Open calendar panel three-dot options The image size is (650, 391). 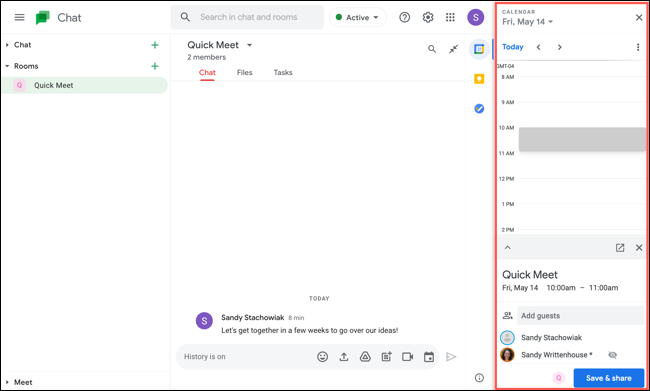638,47
